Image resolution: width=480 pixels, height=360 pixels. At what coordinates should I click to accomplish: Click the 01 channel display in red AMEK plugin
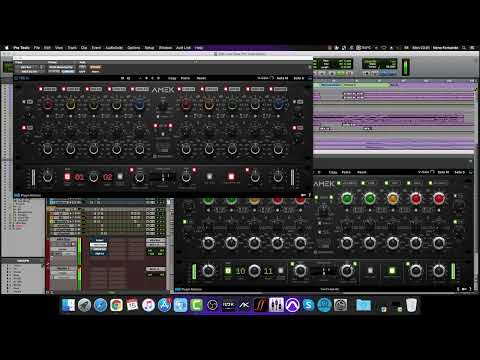point(79,177)
